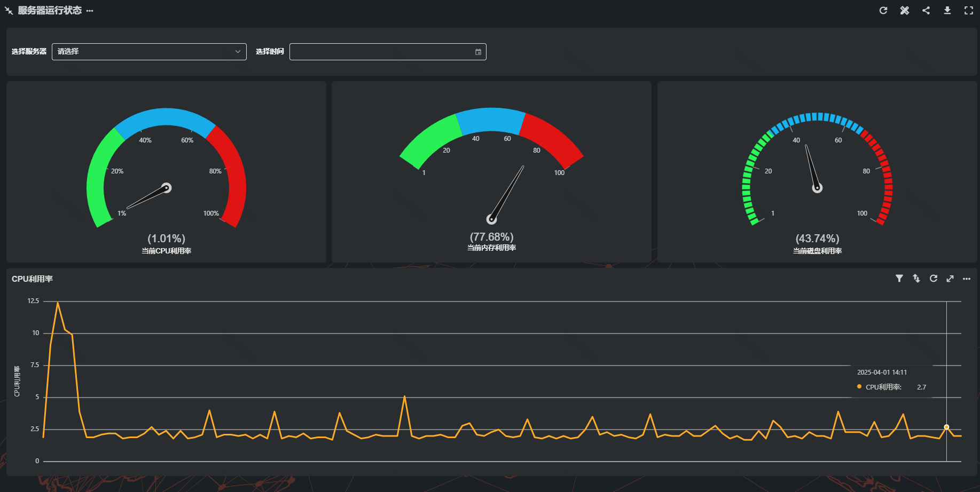Open the dashboard design tools icon
980x492 pixels.
coord(905,11)
